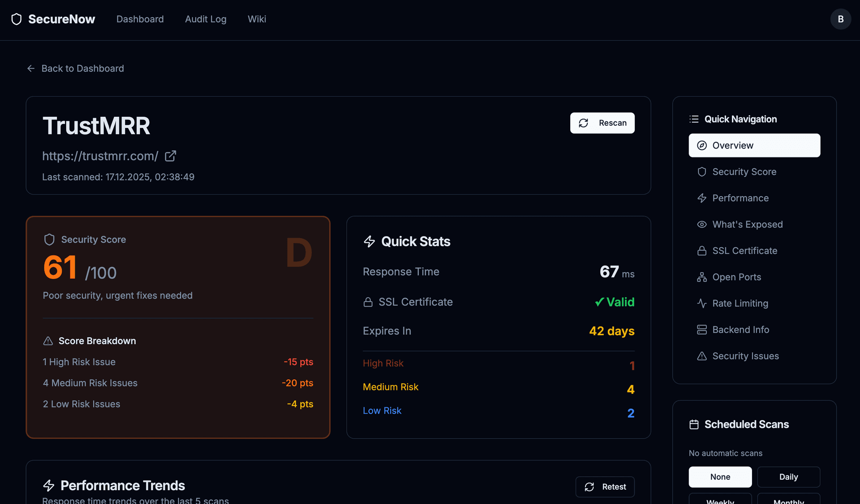This screenshot has width=860, height=504.
Task: Switch to the Audit Log page
Action: (206, 19)
